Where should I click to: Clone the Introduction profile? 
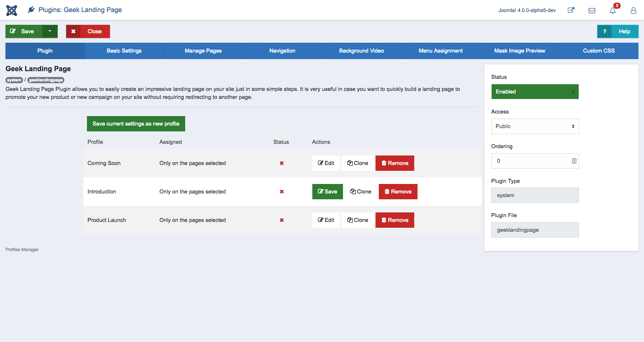click(x=361, y=192)
